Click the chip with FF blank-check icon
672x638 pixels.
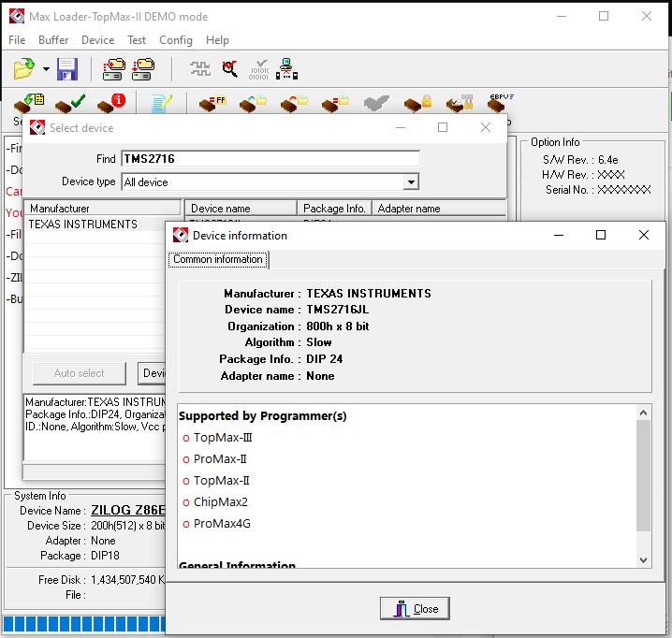212,104
